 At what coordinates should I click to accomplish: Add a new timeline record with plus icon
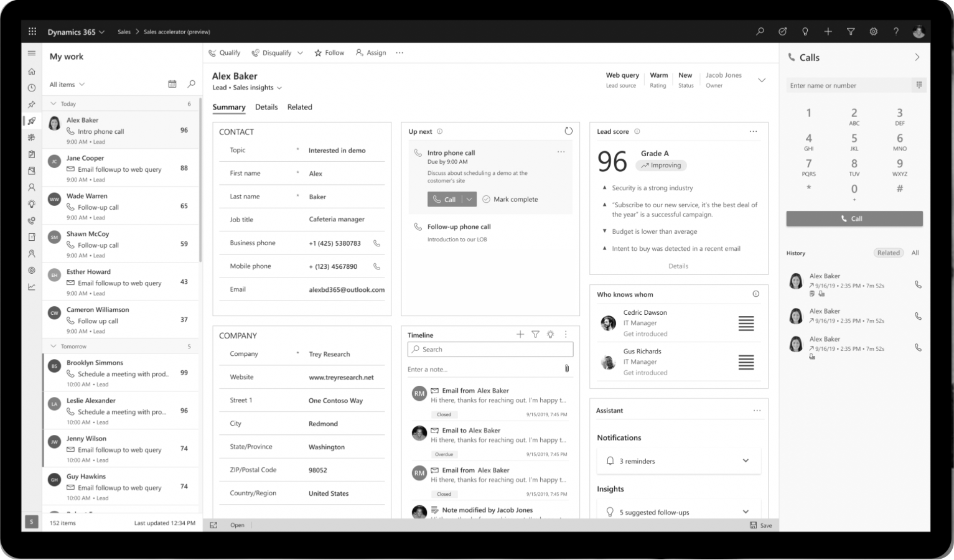click(x=520, y=335)
